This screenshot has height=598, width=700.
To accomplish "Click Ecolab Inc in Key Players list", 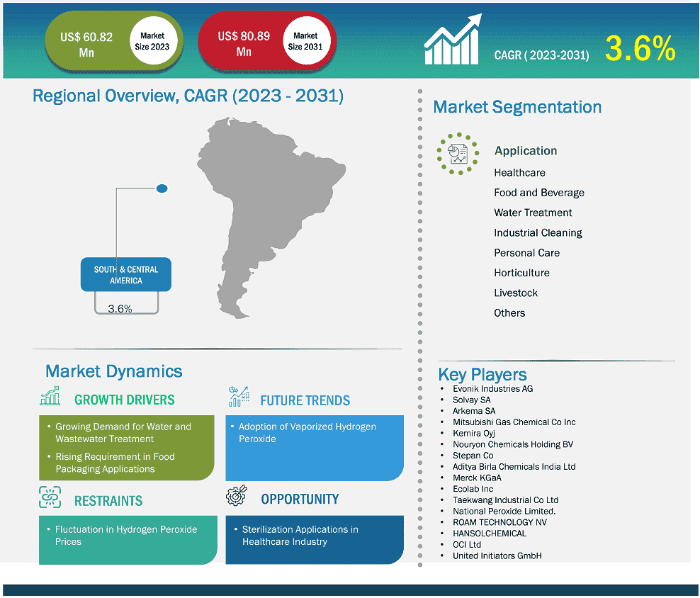I will (x=473, y=489).
